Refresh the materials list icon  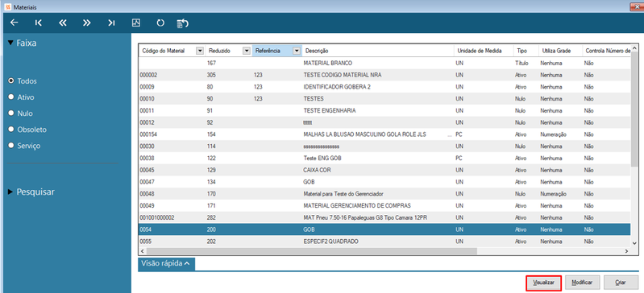pos(160,23)
